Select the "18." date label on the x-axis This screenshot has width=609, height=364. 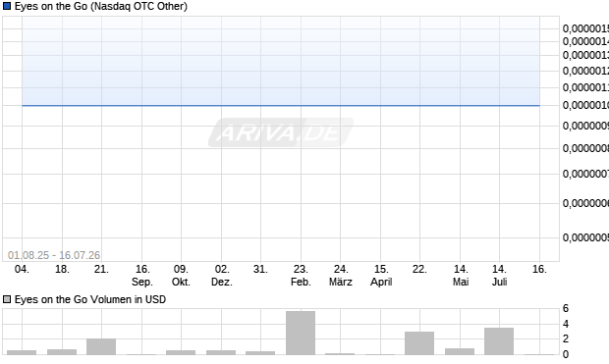(x=62, y=269)
